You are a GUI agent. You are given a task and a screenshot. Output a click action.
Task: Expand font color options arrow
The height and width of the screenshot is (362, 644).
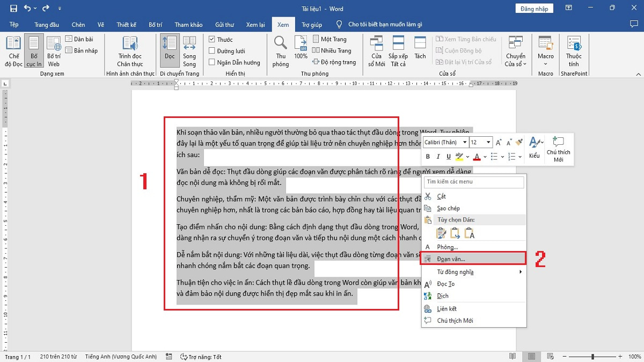tap(485, 157)
